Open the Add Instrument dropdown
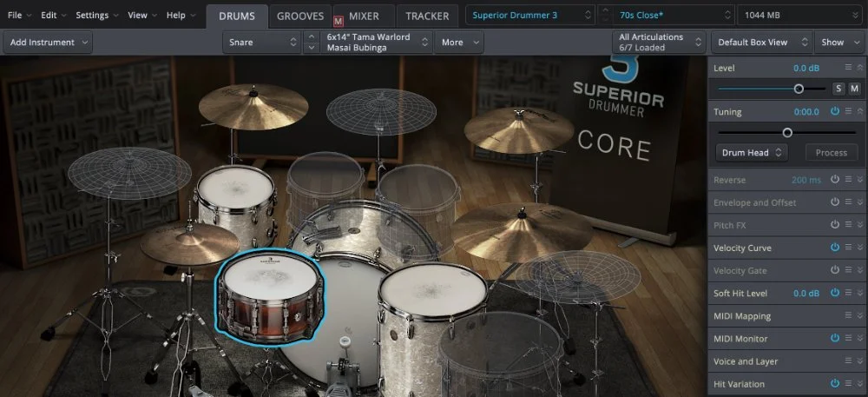Image resolution: width=868 pixels, height=397 pixels. tap(48, 42)
